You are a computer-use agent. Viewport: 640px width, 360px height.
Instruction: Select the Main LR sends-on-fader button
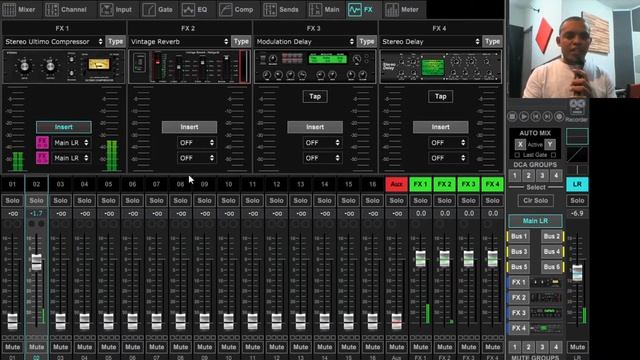click(536, 221)
